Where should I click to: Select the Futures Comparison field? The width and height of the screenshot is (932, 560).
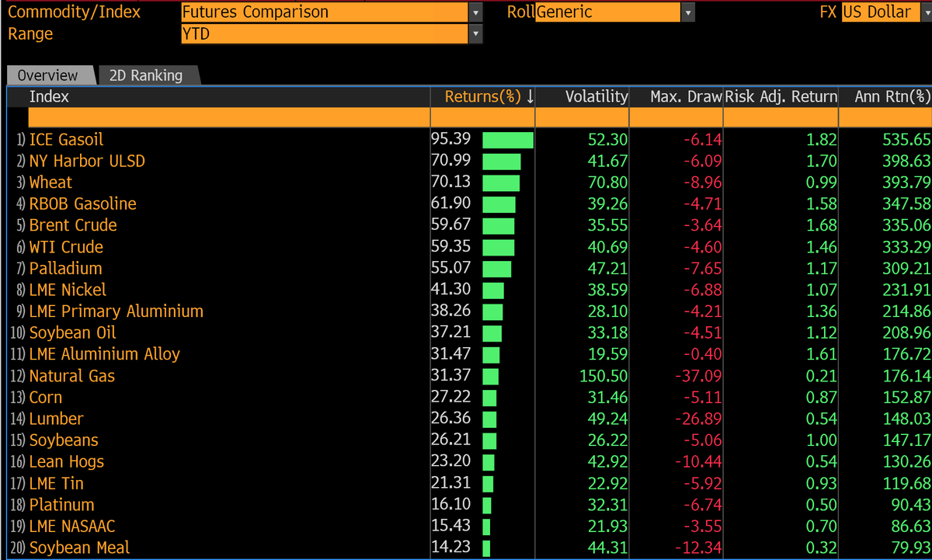pos(325,12)
